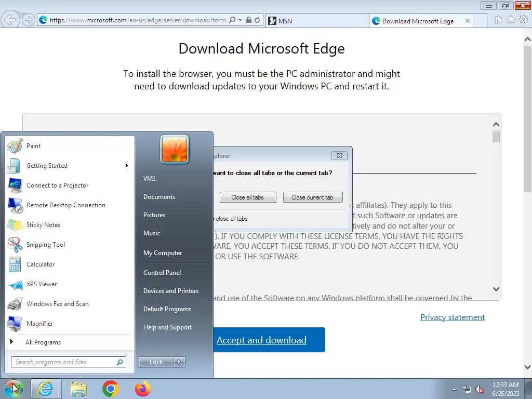Screen dimensions: 532x399
Task: Click page scrollbar up arrow
Action: click(528, 39)
